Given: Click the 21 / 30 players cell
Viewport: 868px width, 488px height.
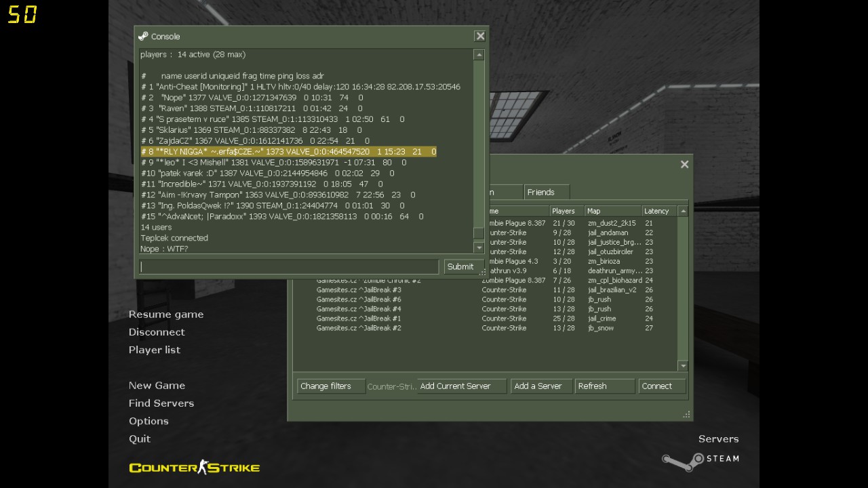Looking at the screenshot, I should point(564,223).
